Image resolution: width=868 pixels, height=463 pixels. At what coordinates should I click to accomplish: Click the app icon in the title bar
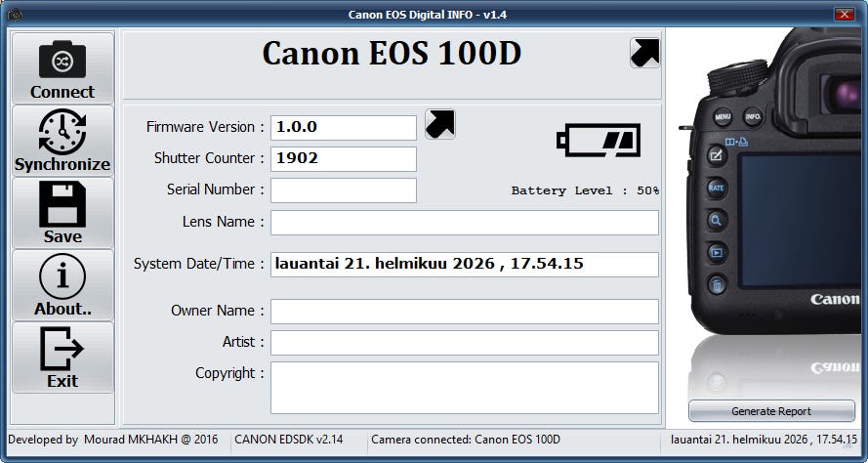(x=15, y=15)
